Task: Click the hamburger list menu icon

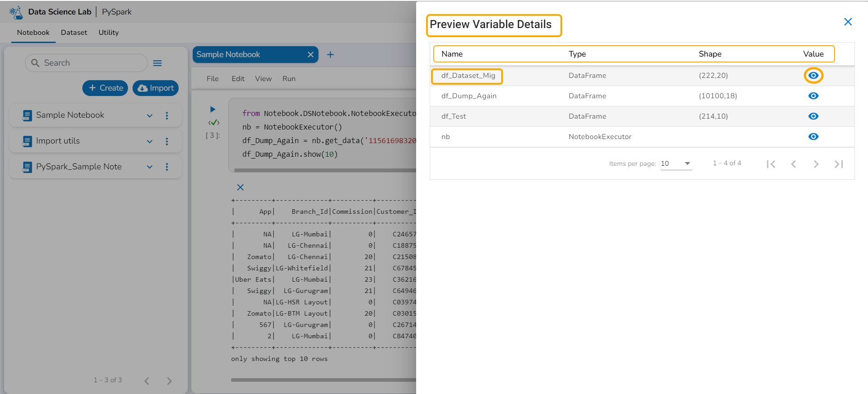Action: tap(157, 63)
